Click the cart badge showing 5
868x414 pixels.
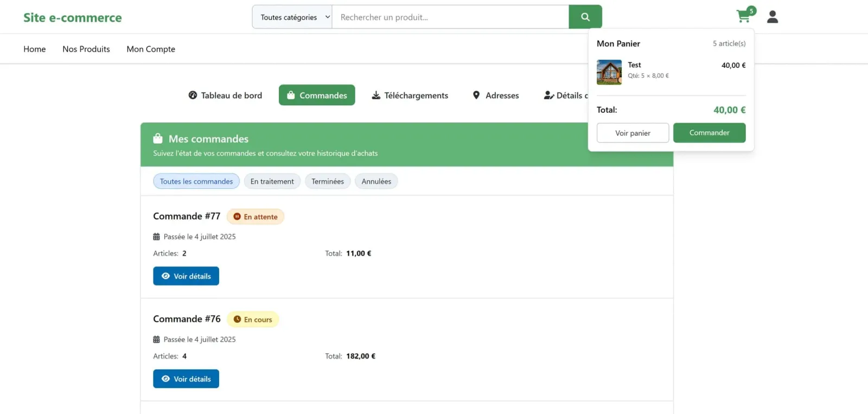(751, 11)
